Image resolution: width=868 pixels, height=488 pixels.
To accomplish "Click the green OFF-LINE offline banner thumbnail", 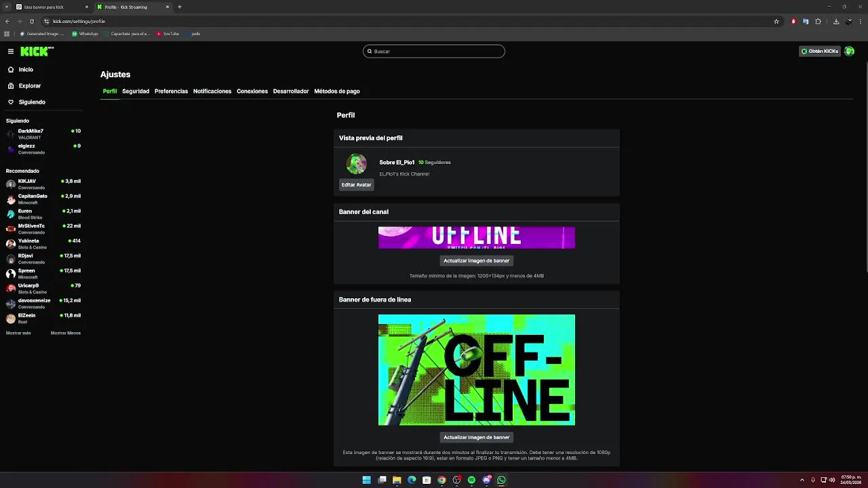I will (x=476, y=370).
